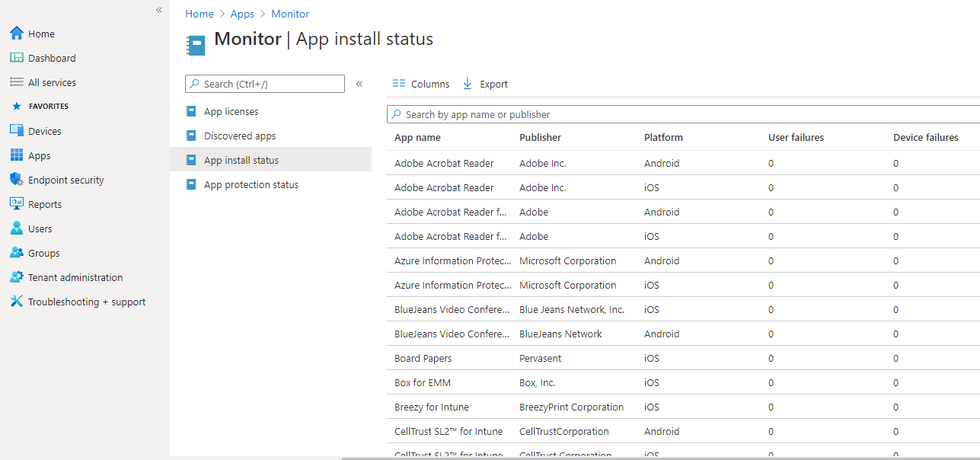Click the Columns icon in toolbar
The image size is (980, 460).
pos(399,84)
